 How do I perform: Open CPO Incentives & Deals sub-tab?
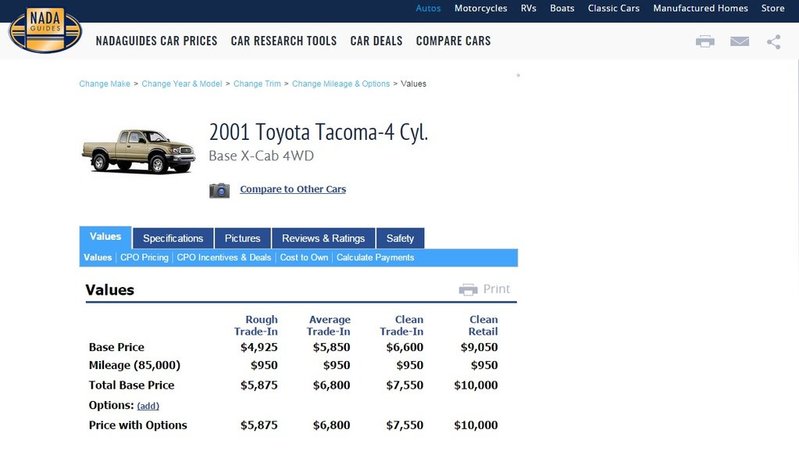coord(224,258)
